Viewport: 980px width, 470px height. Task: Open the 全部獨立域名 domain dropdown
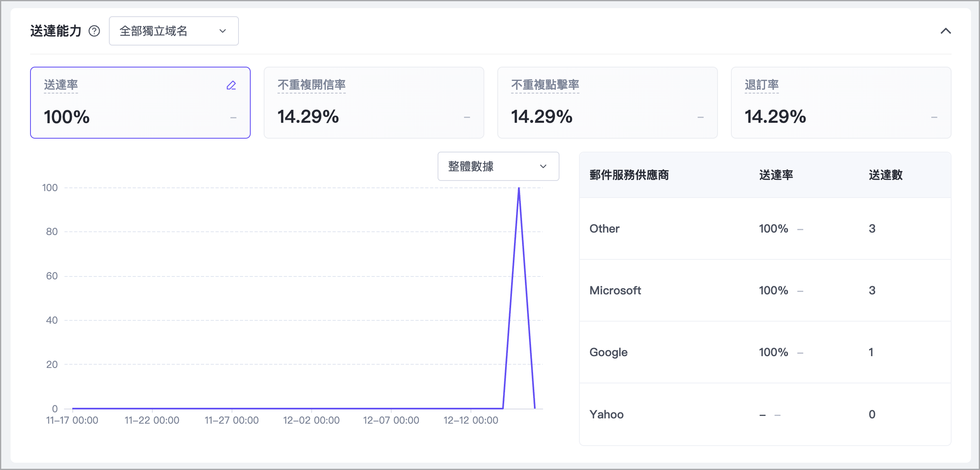pos(173,31)
